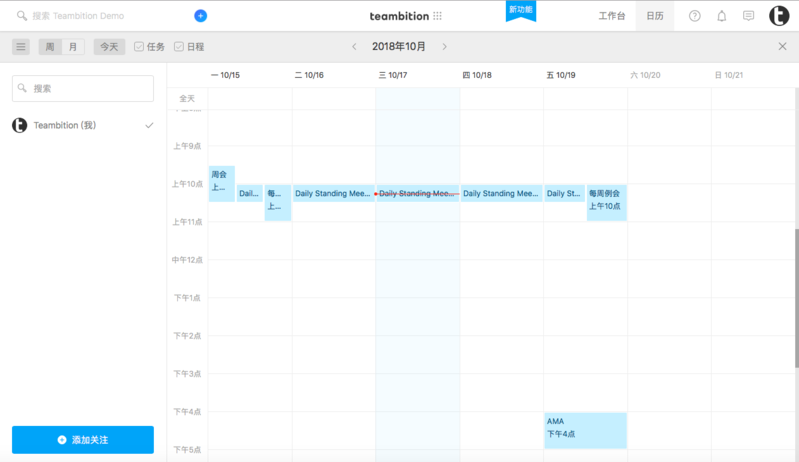Open the 每... event on Monday 10/15
The height and width of the screenshot is (462, 799).
click(x=278, y=202)
